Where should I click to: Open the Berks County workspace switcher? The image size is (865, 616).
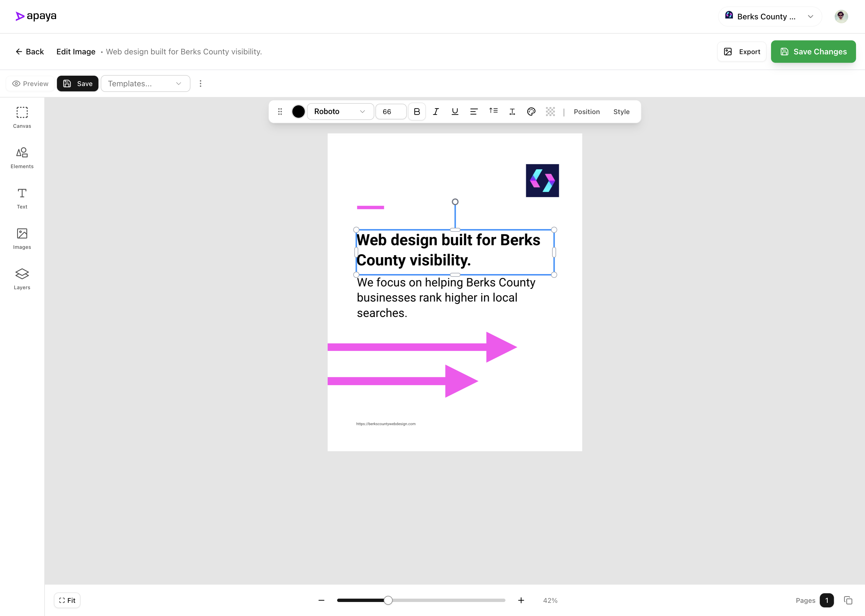pos(769,16)
